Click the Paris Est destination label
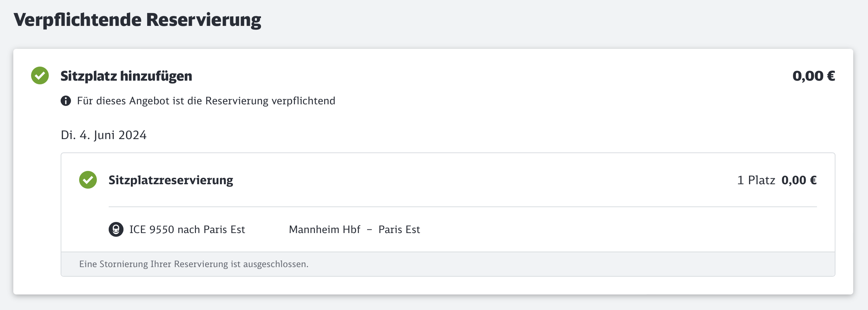The image size is (868, 310). point(399,229)
